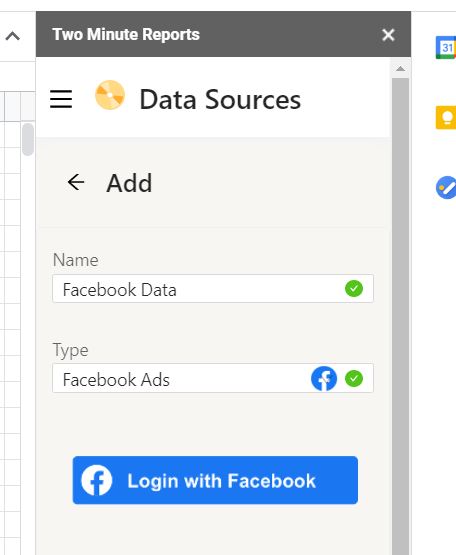456x555 pixels.
Task: Click the sidebar vertical scrollbar track
Action: (400, 316)
